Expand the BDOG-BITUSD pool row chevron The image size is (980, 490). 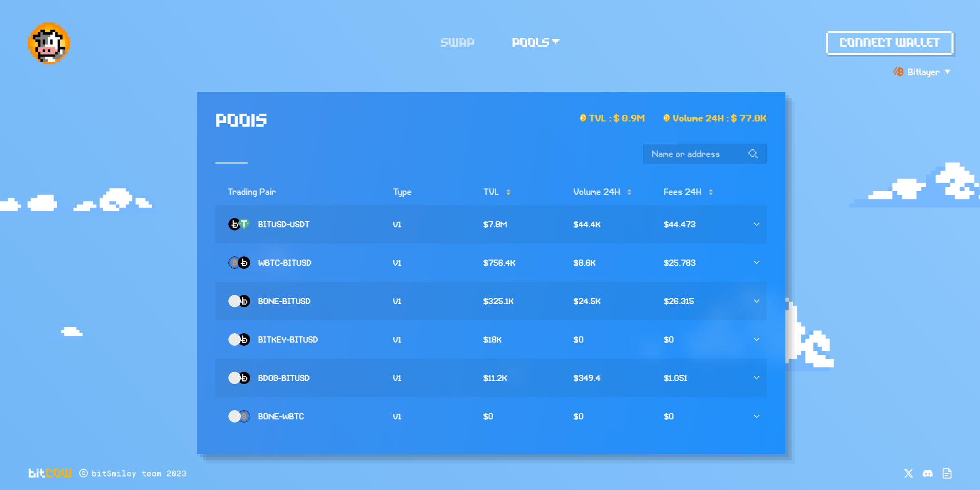pyautogui.click(x=757, y=378)
